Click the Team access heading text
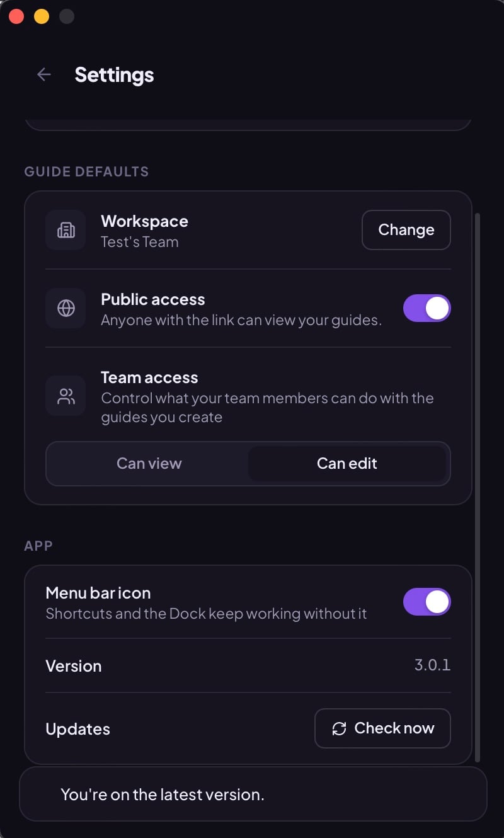This screenshot has width=504, height=838. [x=149, y=377]
